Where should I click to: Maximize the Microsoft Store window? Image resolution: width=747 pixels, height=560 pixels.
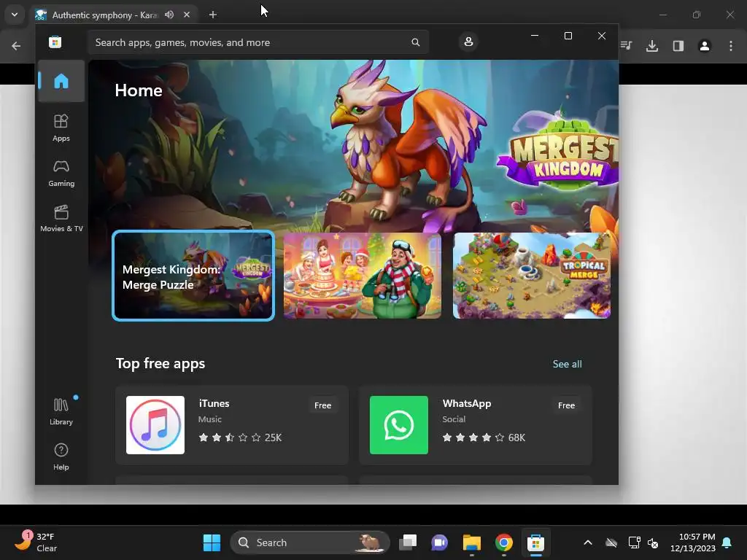(568, 36)
